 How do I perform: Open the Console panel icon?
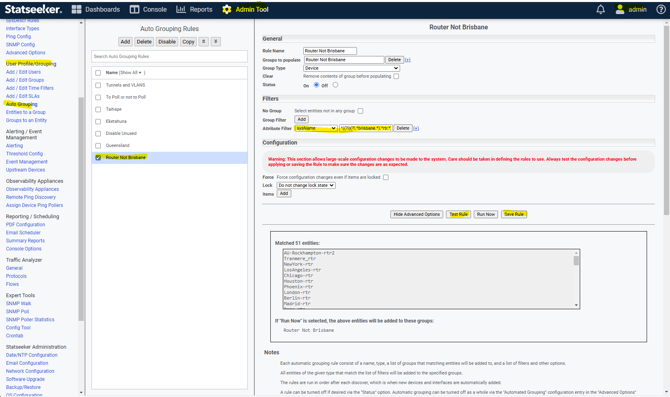134,9
